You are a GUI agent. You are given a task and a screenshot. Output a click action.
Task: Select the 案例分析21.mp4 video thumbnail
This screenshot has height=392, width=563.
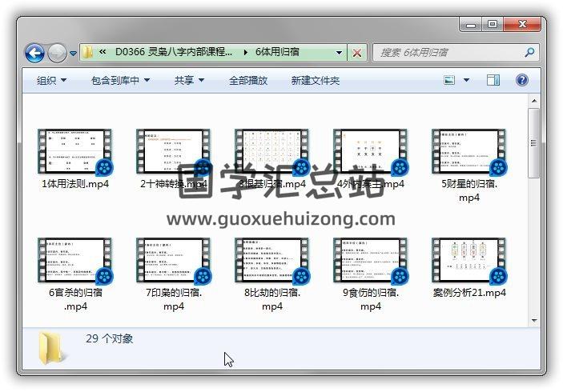click(469, 260)
